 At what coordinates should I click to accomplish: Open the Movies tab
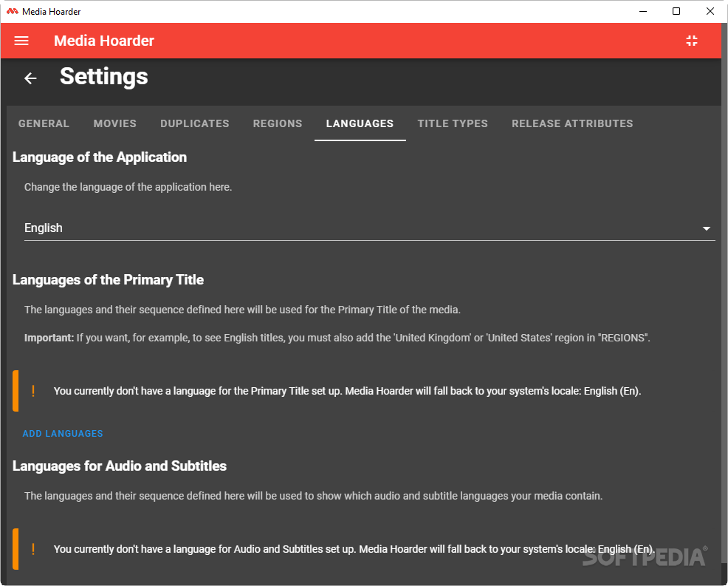click(114, 123)
